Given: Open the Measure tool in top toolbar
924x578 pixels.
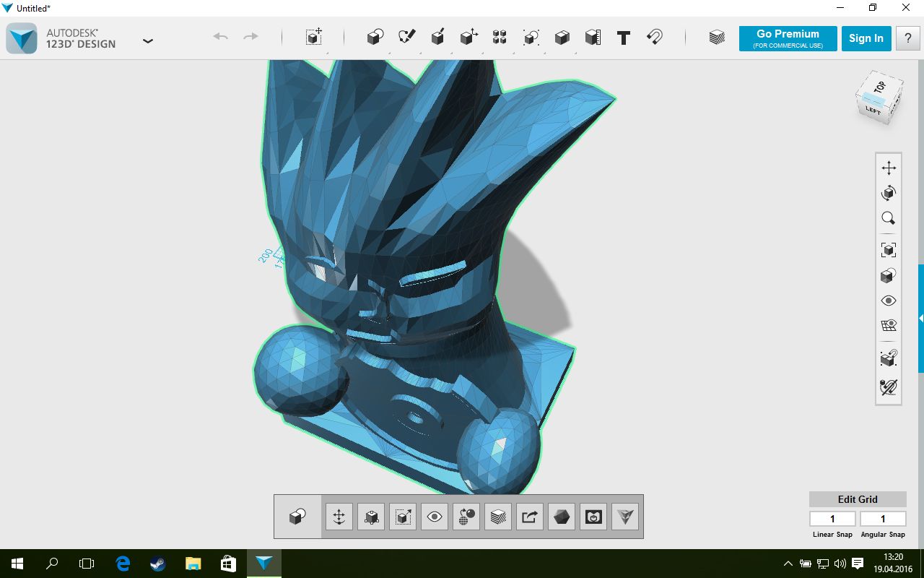Looking at the screenshot, I should pos(593,38).
